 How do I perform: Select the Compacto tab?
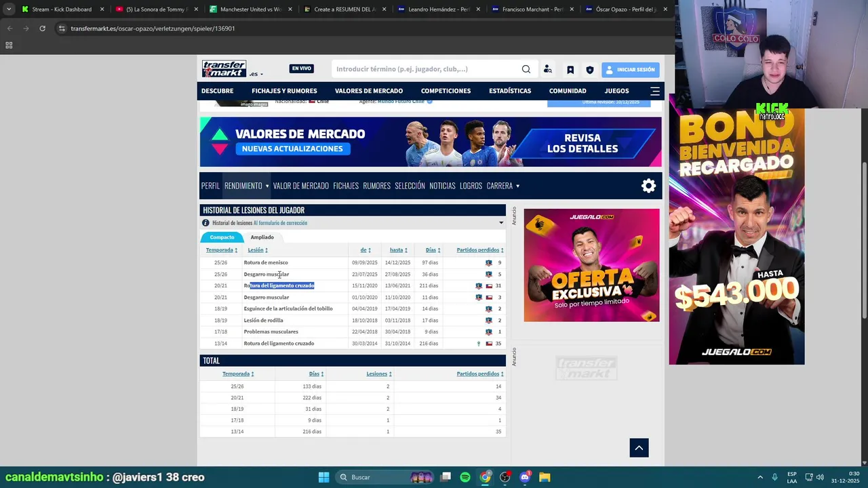click(222, 237)
